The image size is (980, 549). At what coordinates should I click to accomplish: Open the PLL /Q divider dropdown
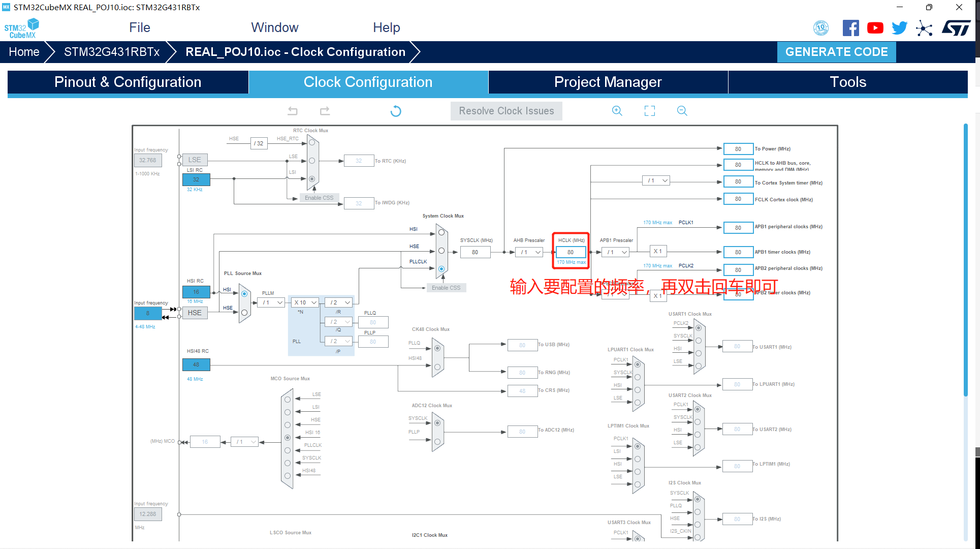(339, 322)
